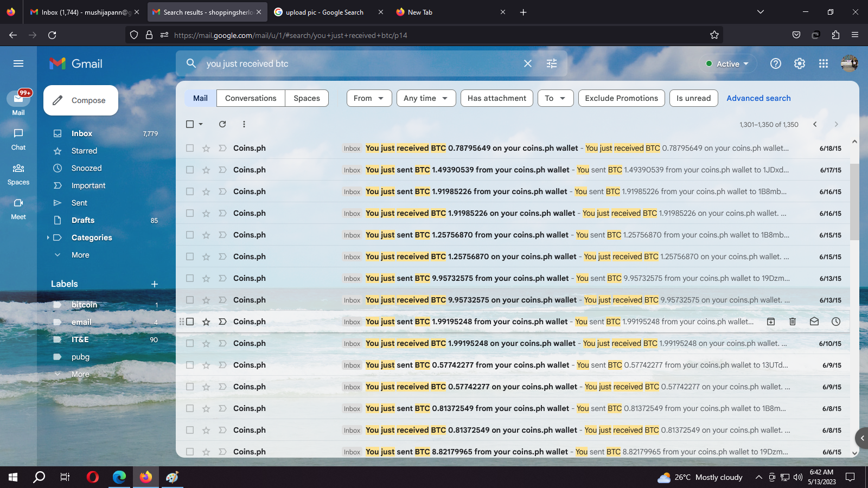Go to newer results page arrow
The height and width of the screenshot is (488, 868).
tap(815, 124)
